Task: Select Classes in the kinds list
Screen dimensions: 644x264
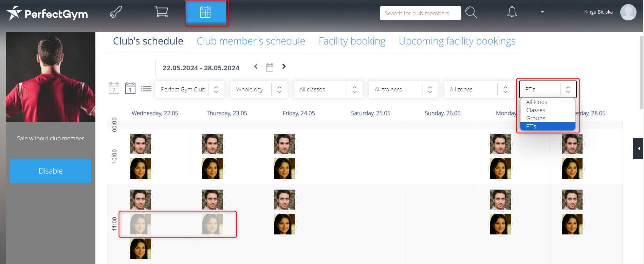Action: pos(536,110)
